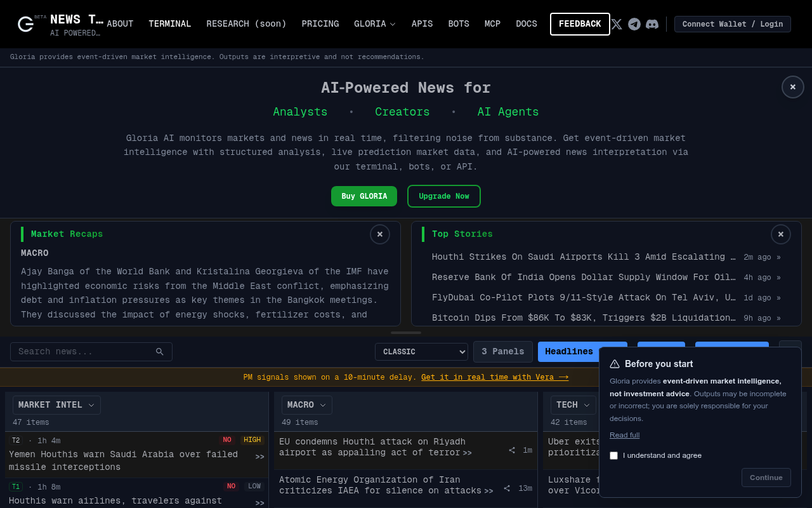The width and height of the screenshot is (812, 508).
Task: Click the search magnifier icon
Action: click(x=160, y=352)
